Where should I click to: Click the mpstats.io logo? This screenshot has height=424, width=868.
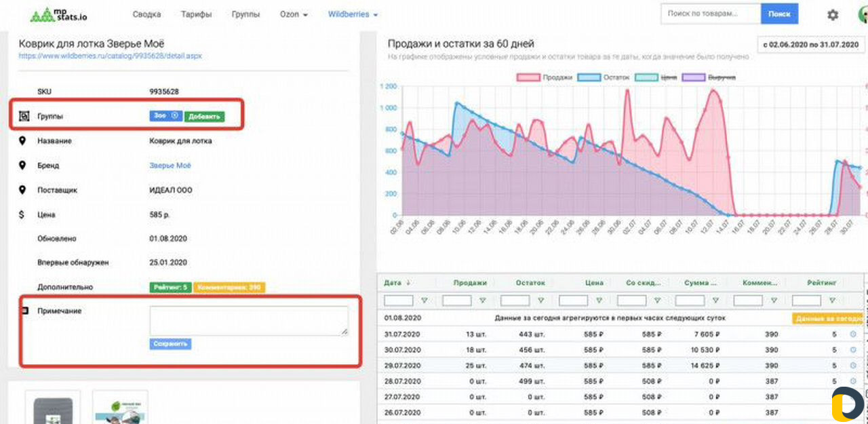point(60,14)
